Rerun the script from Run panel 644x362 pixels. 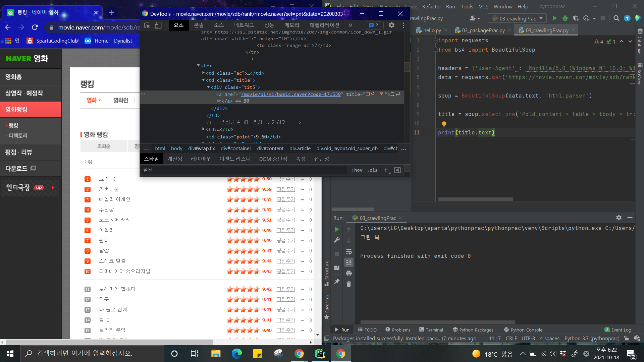[337, 230]
